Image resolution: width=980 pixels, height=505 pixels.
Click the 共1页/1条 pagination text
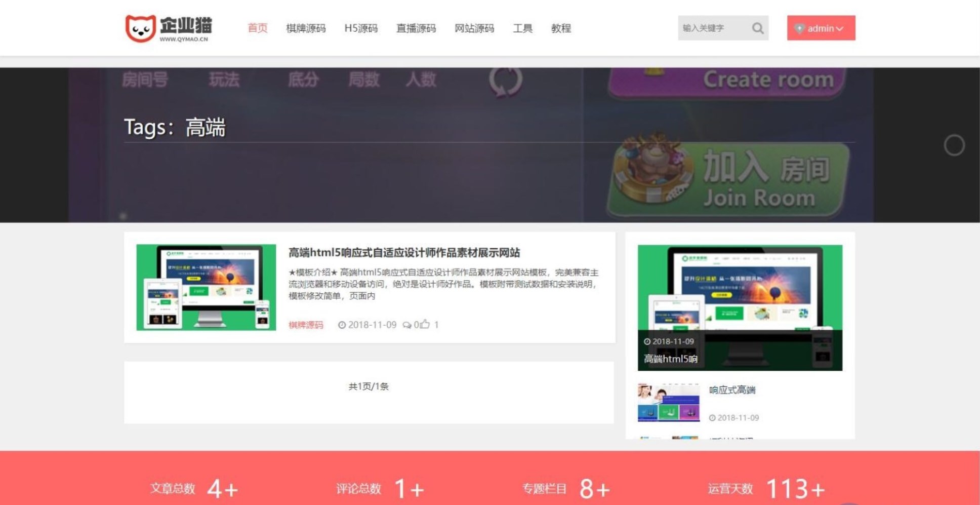pyautogui.click(x=369, y=386)
